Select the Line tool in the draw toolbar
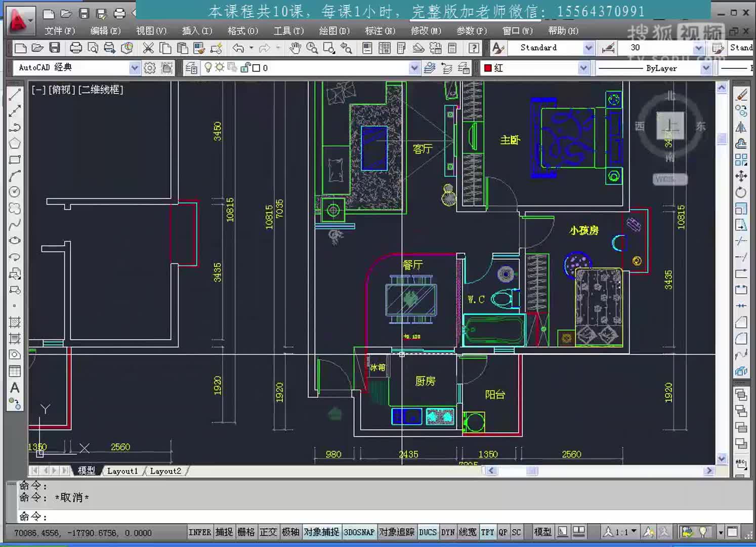Image resolution: width=756 pixels, height=547 pixels. [x=15, y=94]
